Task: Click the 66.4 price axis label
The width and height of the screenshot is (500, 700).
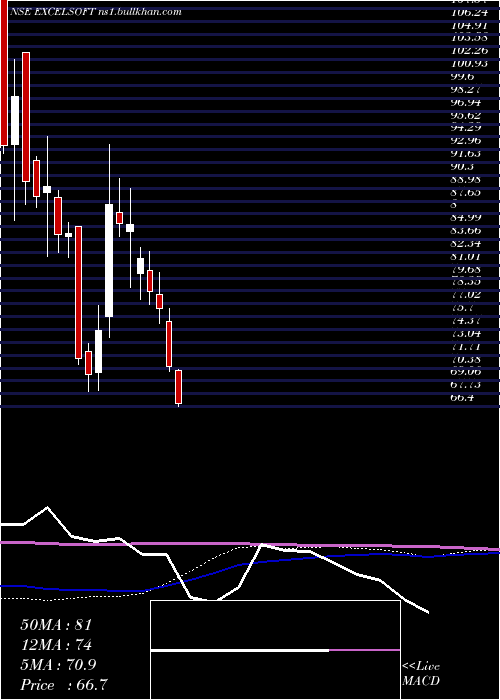Action: [x=462, y=397]
